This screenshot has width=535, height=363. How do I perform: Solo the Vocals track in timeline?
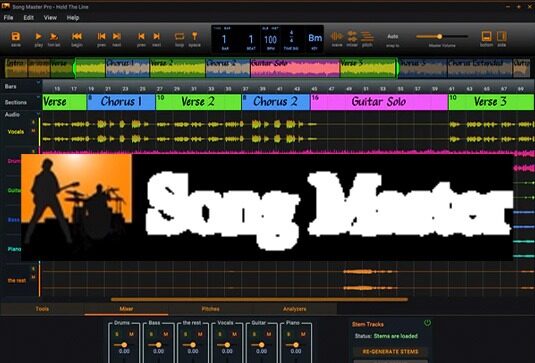(x=33, y=122)
